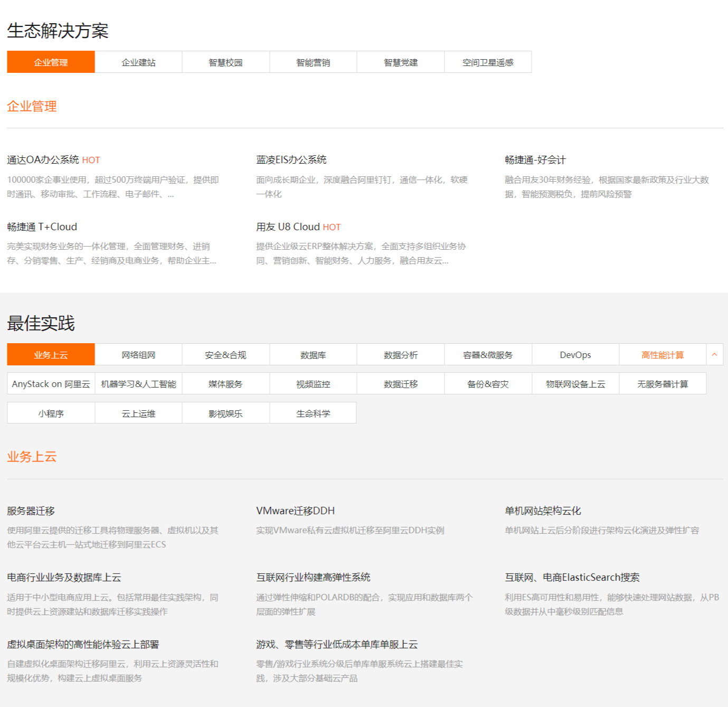Open the 服务器迁移 practice link
The image size is (728, 707).
pyautogui.click(x=31, y=511)
